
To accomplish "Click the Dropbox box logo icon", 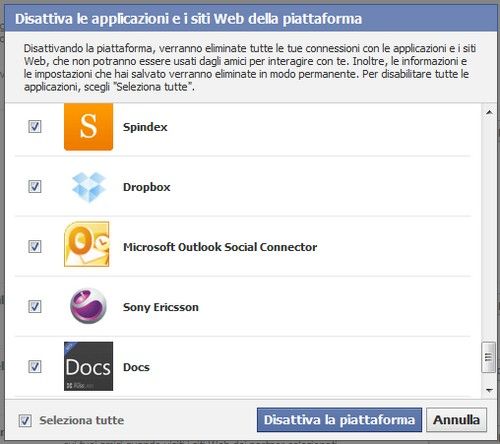I will pos(89,187).
